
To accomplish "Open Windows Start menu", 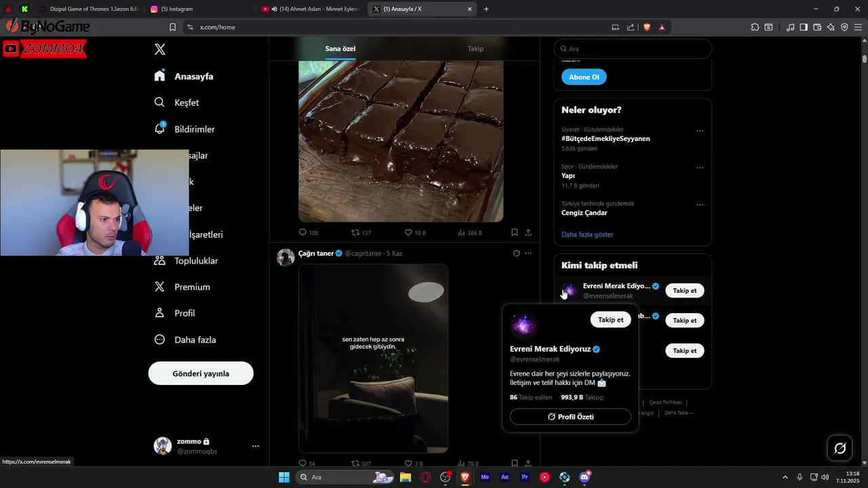I will [284, 477].
